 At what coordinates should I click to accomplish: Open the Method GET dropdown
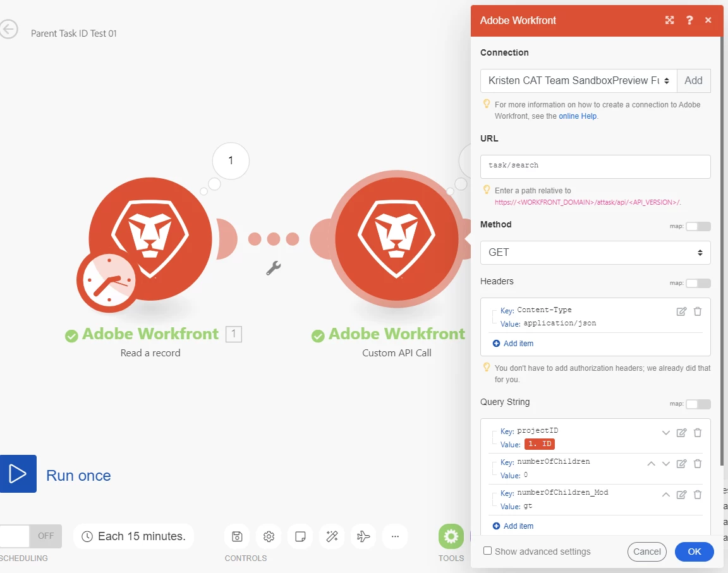[595, 253]
